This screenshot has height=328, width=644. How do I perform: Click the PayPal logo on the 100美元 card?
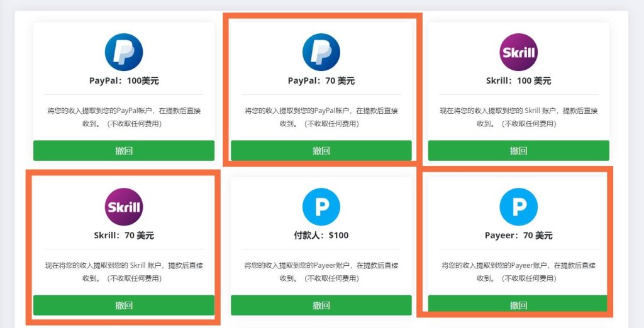pos(124,52)
